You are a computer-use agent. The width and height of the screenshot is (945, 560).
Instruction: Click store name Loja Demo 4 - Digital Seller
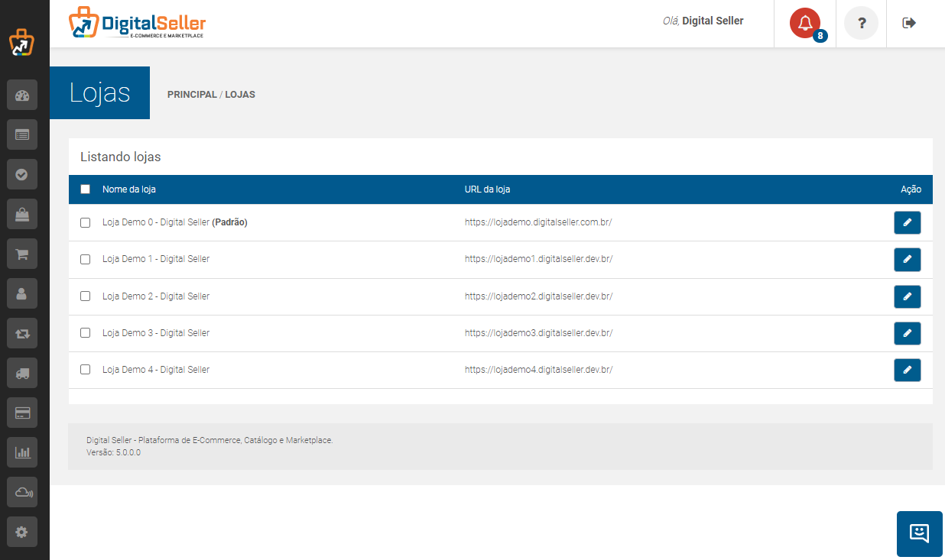[156, 369]
